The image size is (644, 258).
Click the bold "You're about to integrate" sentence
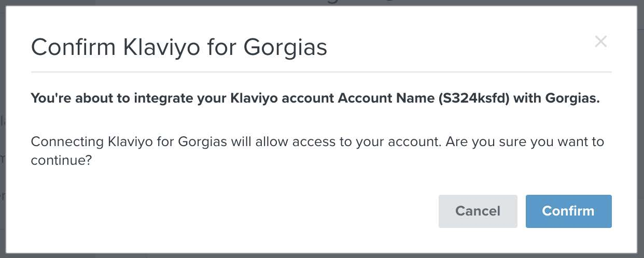[315, 98]
